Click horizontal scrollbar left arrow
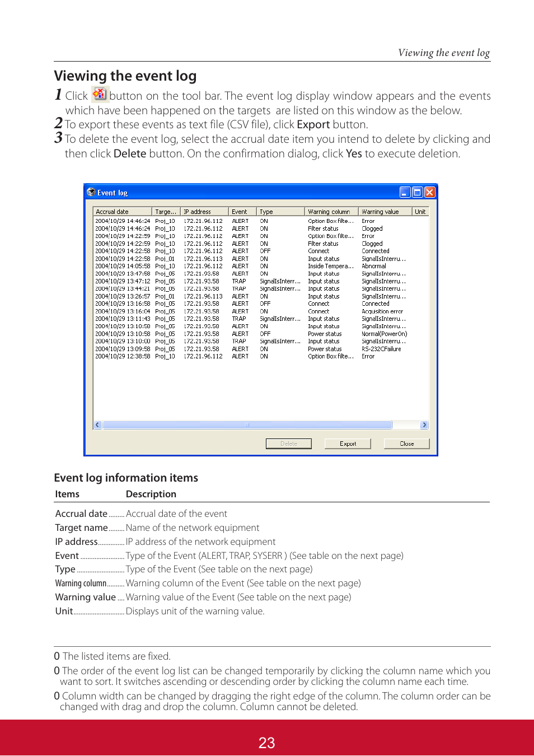 tap(97, 425)
